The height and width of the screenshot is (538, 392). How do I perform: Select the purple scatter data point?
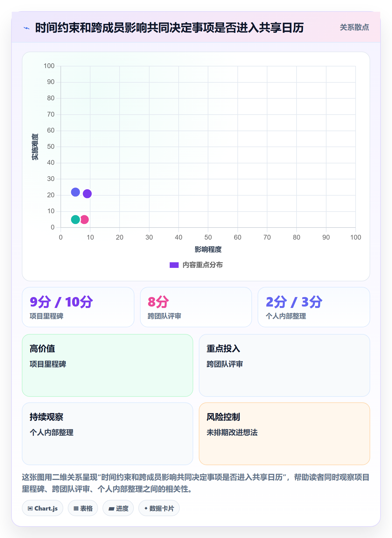point(87,194)
